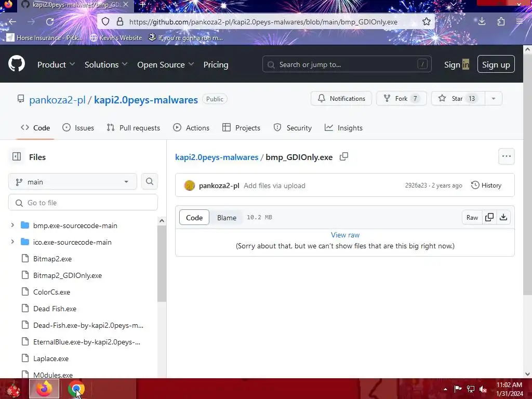
Task: Open the Projects tab
Action: (x=241, y=128)
